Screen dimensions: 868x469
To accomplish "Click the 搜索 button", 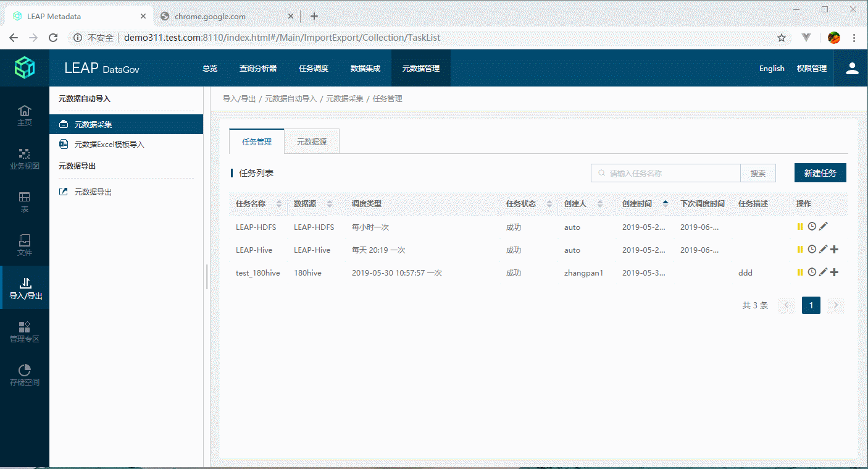I will click(x=758, y=174).
